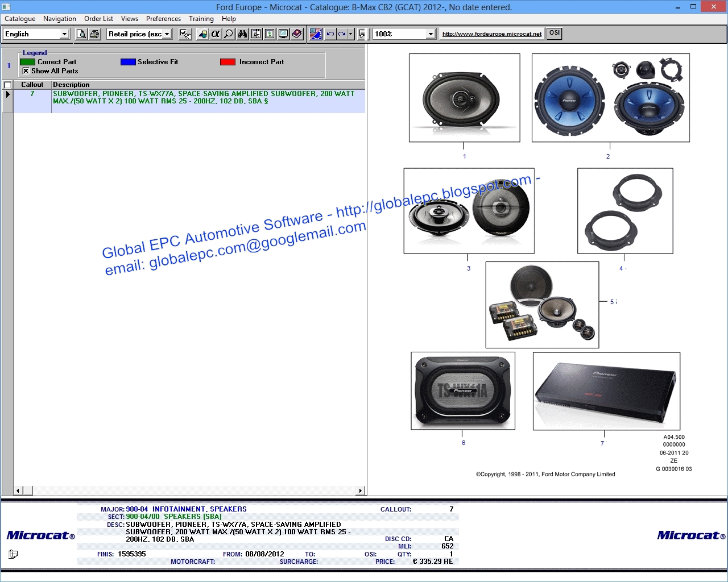728x582 pixels.
Task: Visit the fordeurope.microcat.net link
Action: click(491, 34)
